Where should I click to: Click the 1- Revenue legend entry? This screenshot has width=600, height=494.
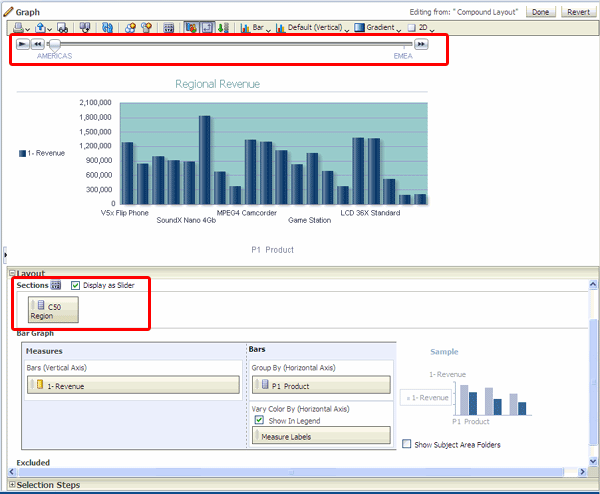42,153
